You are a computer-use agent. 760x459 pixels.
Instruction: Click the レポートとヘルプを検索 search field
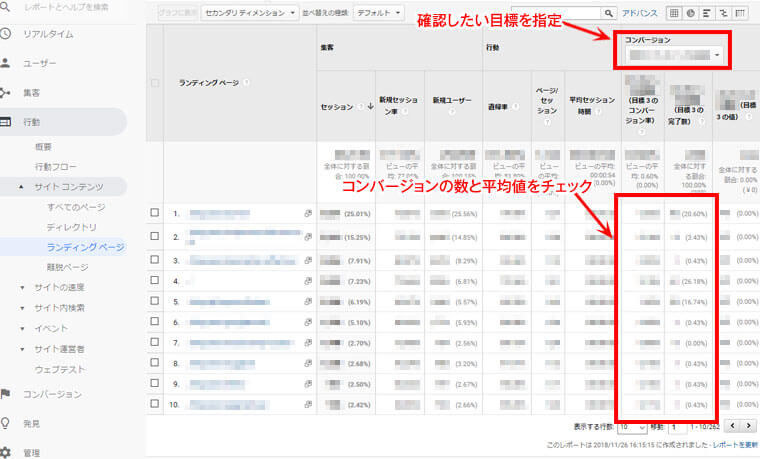click(x=66, y=7)
